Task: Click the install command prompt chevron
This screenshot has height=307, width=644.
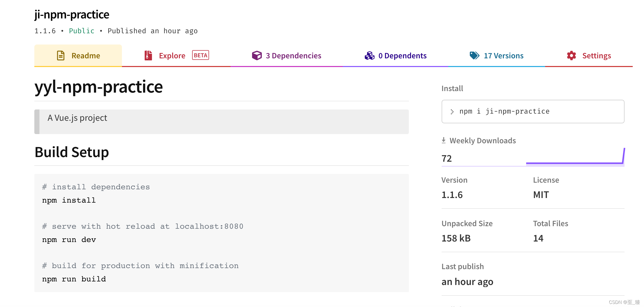Action: [x=452, y=112]
